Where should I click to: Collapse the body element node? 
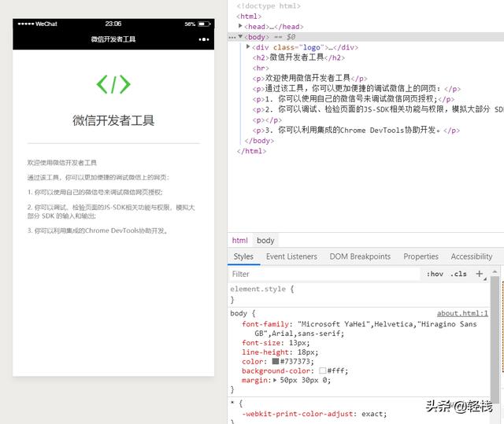[x=241, y=37]
